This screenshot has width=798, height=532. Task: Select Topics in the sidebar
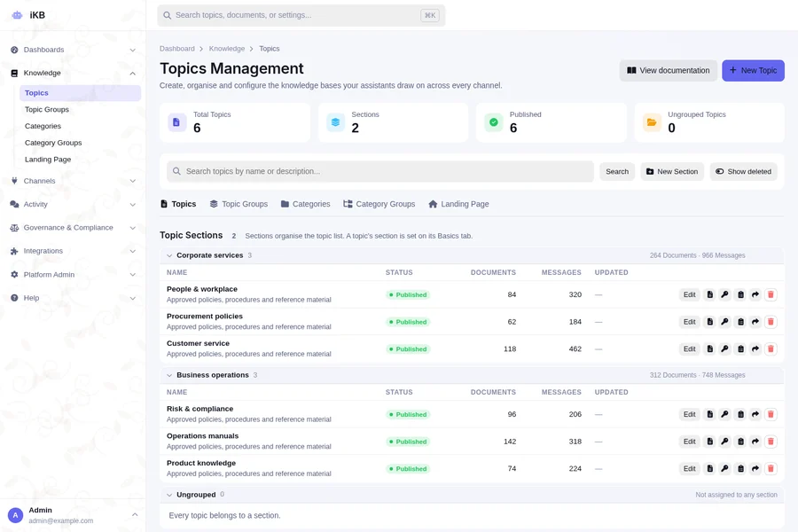(81, 92)
